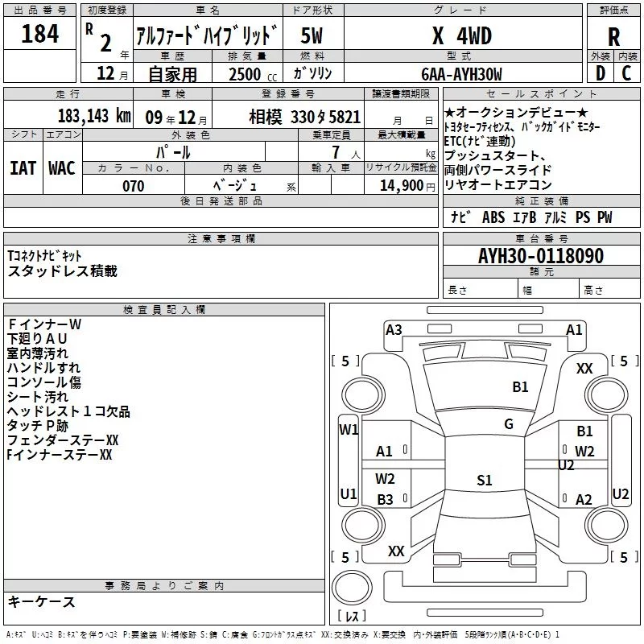The image size is (644, 644).
Task: Click the A3 damage mark on the diagram
Action: coord(394,330)
